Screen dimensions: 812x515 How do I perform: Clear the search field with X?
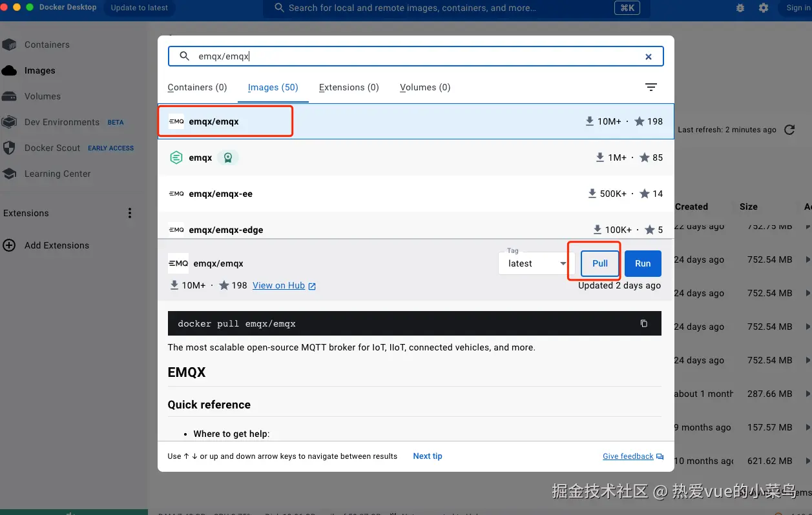coord(649,57)
